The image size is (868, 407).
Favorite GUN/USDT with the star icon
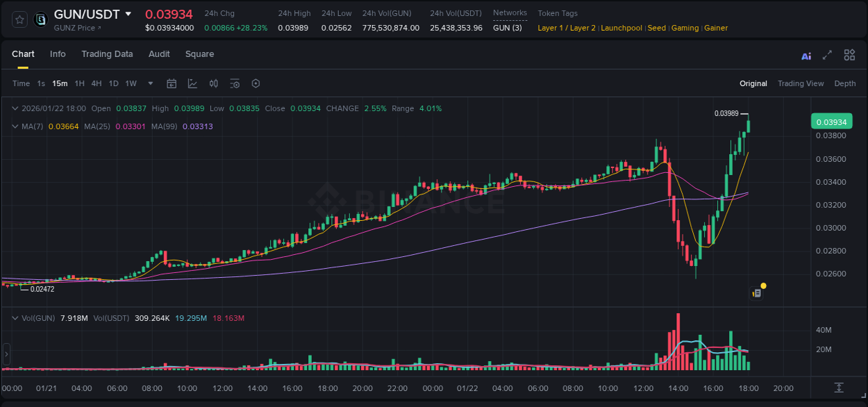[19, 19]
